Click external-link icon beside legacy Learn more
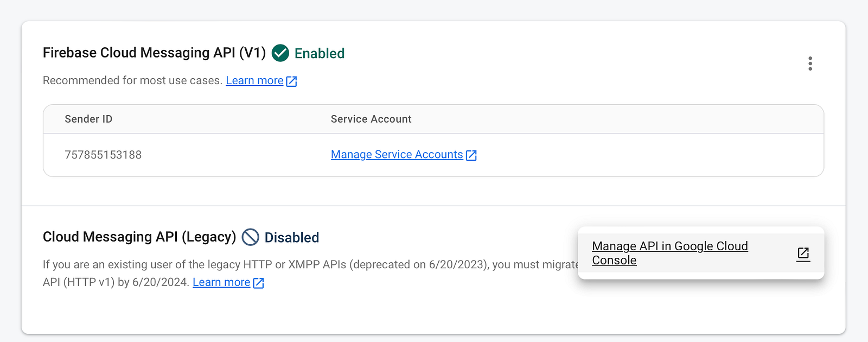Screen dimensions: 868x342 tap(258, 283)
